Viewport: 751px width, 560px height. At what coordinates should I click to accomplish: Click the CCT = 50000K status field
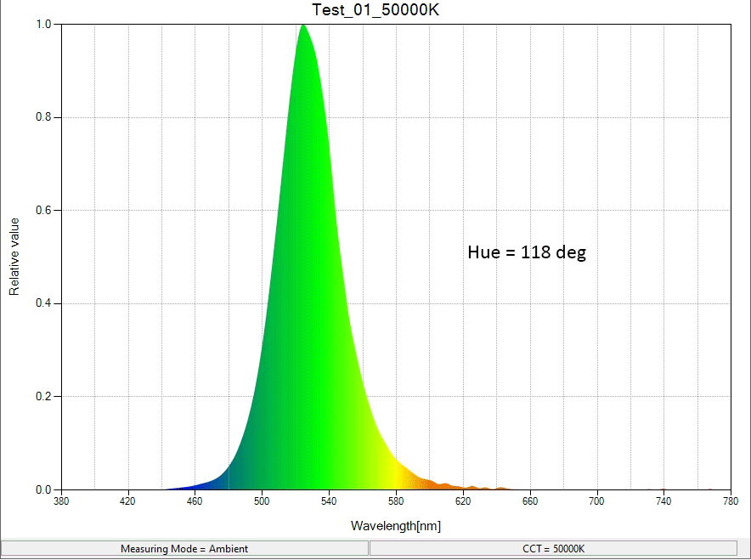(x=553, y=548)
